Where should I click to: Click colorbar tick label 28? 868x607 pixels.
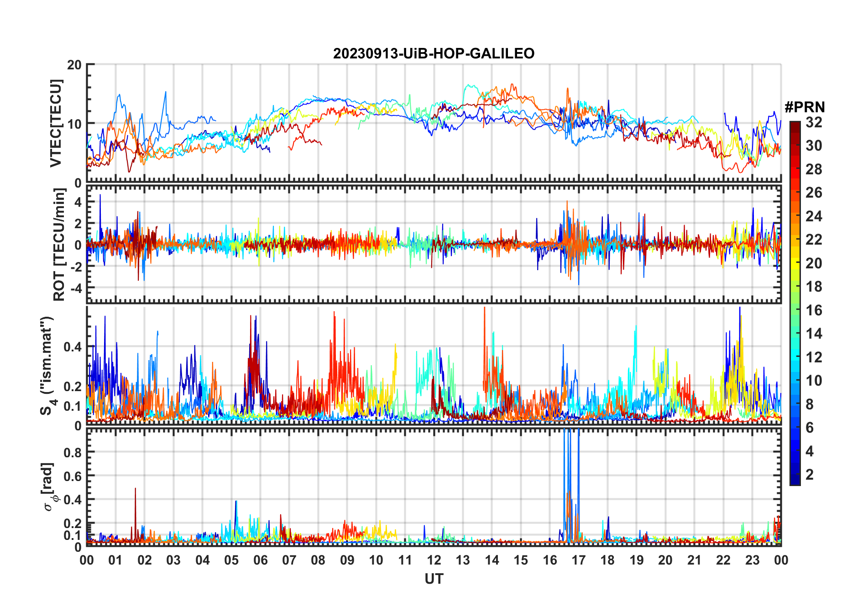click(814, 169)
